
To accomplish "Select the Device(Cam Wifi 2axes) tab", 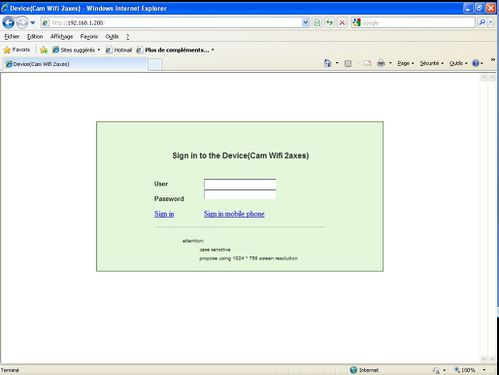I will pos(75,64).
